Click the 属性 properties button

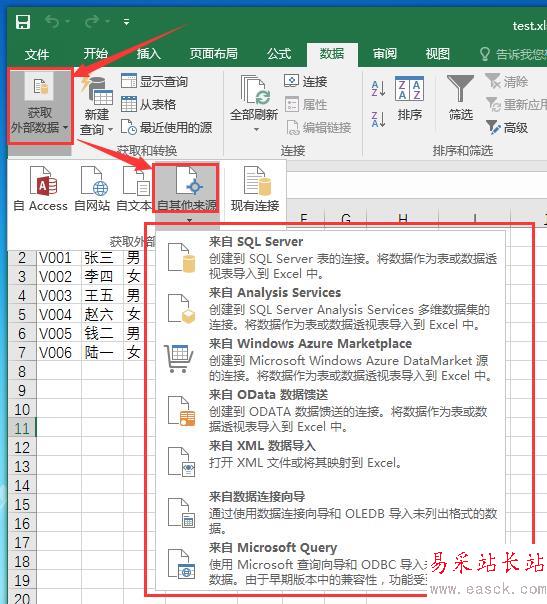tap(305, 104)
